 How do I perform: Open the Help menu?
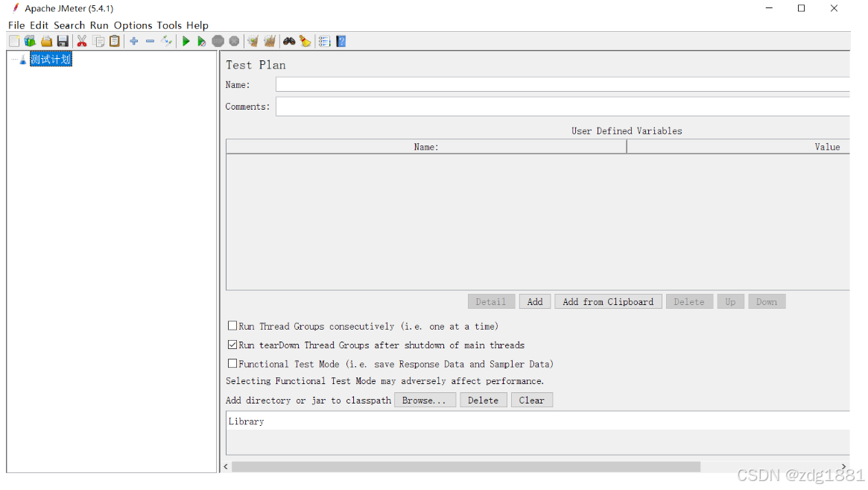point(197,25)
